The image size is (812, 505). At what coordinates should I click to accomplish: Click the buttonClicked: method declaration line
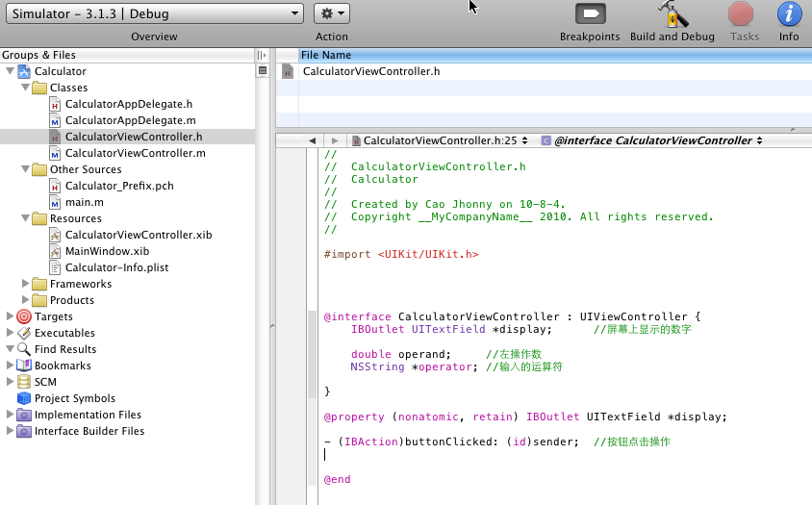[497, 442]
